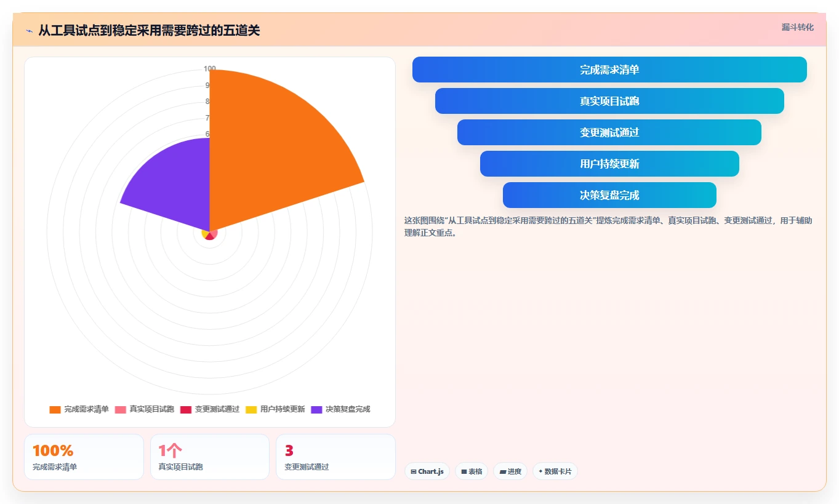The width and height of the screenshot is (839, 504).
Task: Toggle the 真实项目试跑 legend item
Action: (x=145, y=409)
